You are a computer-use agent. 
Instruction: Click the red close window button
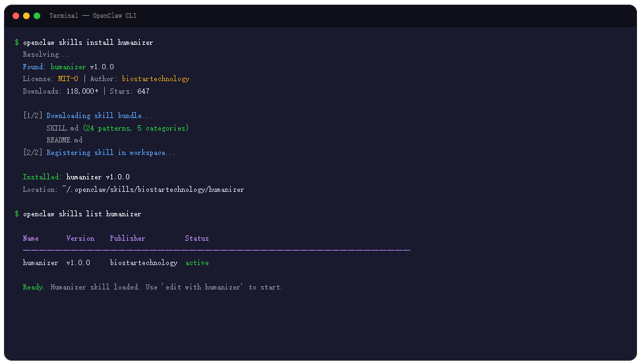tap(16, 16)
